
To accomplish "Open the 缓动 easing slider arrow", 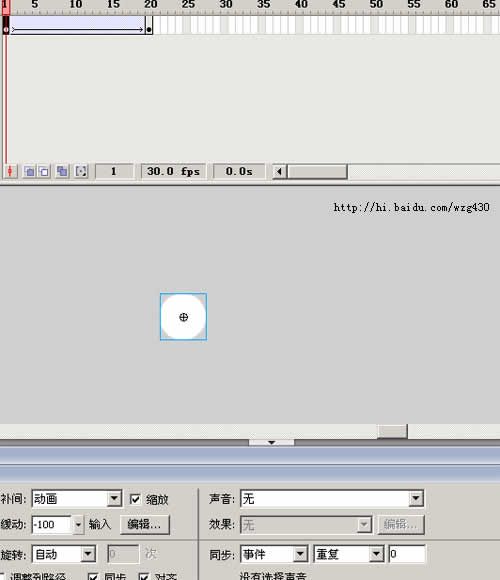I will pos(78,525).
